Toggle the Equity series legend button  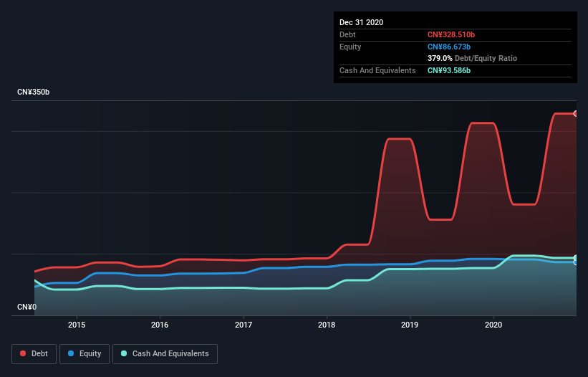(x=85, y=354)
